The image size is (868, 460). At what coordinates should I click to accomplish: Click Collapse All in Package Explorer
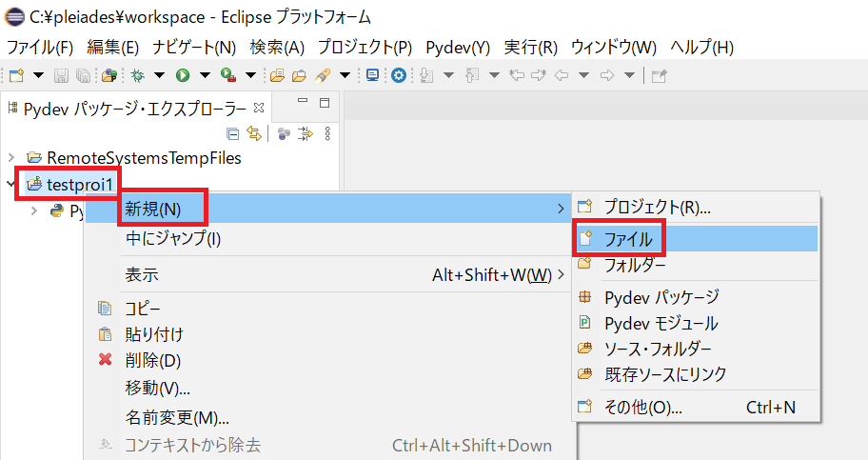tap(233, 133)
